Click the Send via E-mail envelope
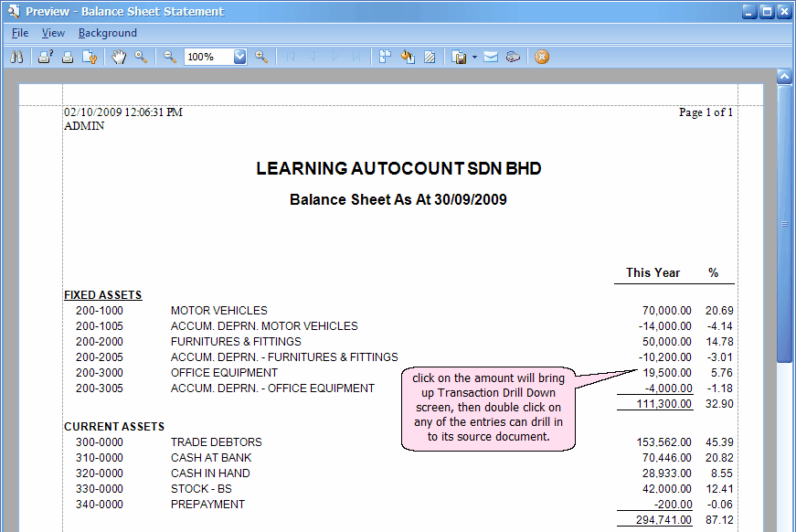This screenshot has width=796, height=532. pos(491,57)
